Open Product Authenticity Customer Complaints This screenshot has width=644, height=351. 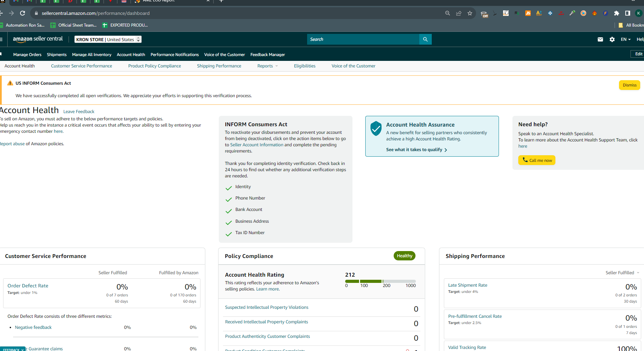(x=268, y=336)
